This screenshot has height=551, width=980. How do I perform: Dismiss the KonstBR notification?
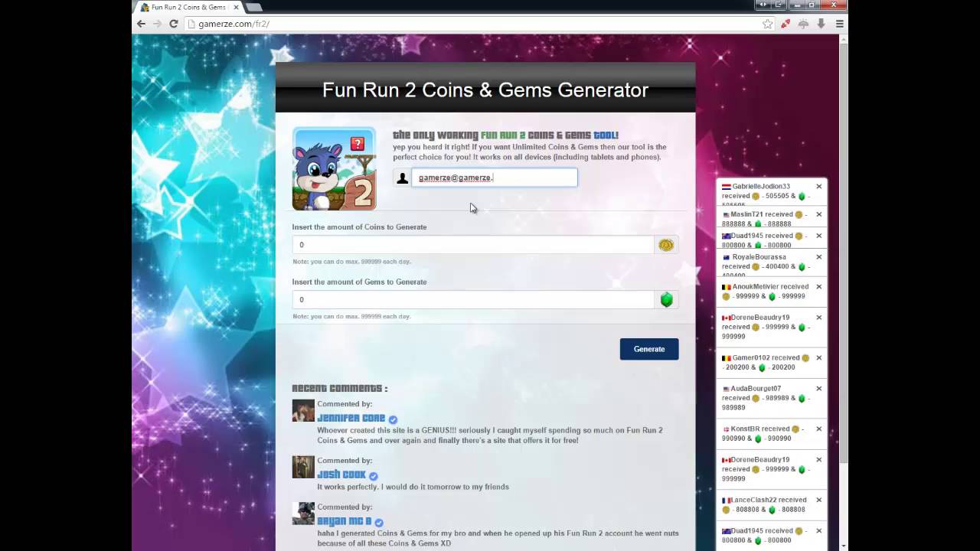coord(818,429)
